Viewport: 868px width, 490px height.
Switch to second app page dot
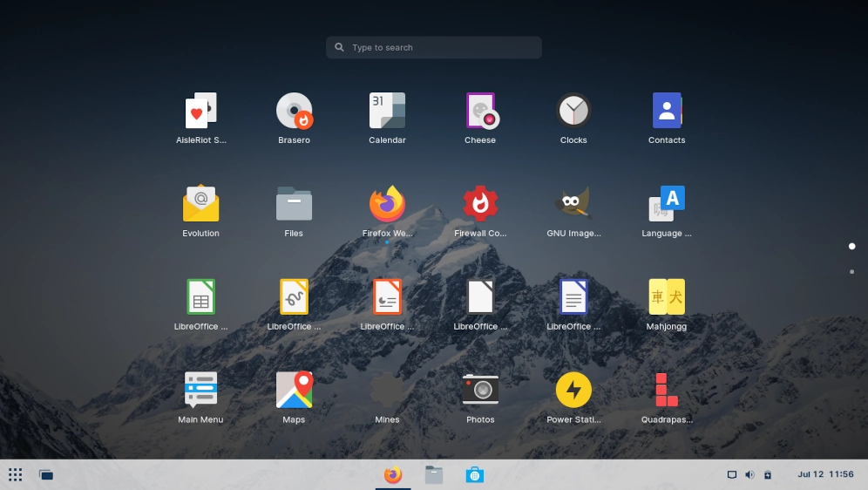pyautogui.click(x=852, y=272)
